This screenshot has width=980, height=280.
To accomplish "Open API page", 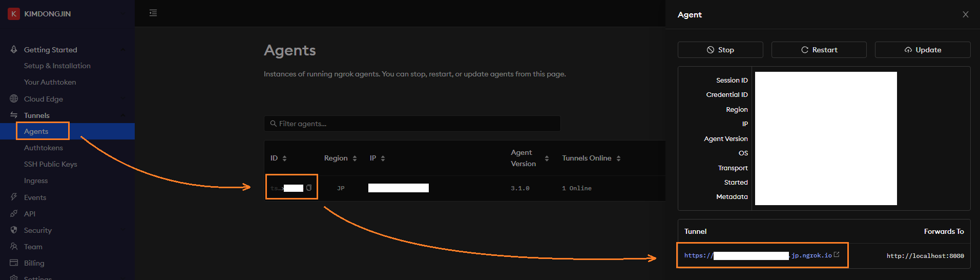I will click(30, 214).
